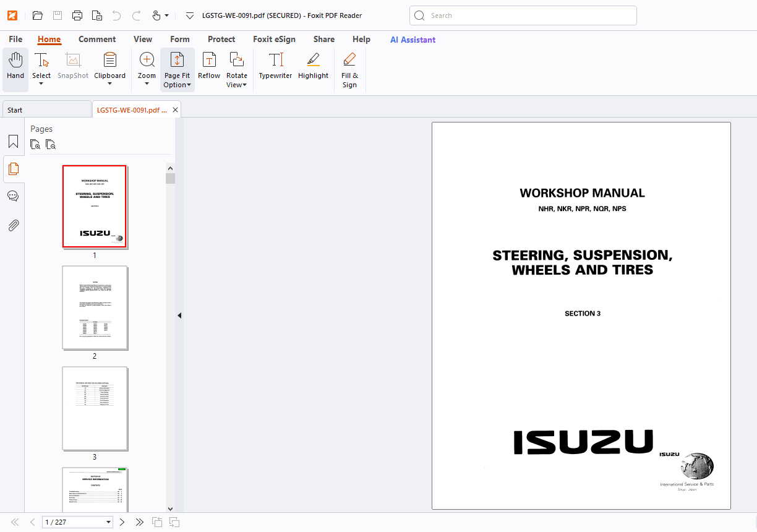The image size is (757, 532).
Task: Toggle the Select tool on
Action: [x=41, y=64]
